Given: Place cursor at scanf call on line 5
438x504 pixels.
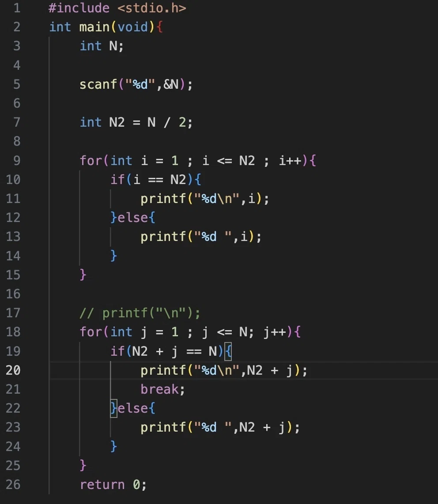Looking at the screenshot, I should pyautogui.click(x=136, y=85).
